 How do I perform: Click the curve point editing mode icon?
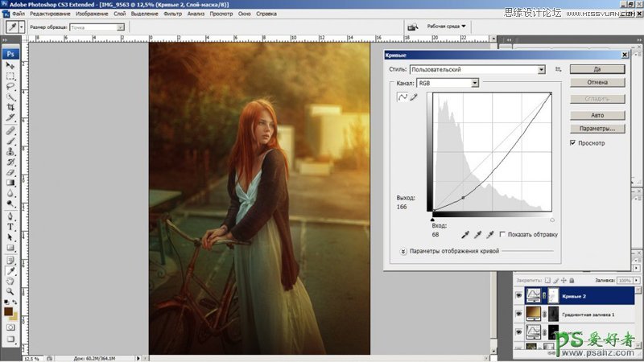pos(402,97)
